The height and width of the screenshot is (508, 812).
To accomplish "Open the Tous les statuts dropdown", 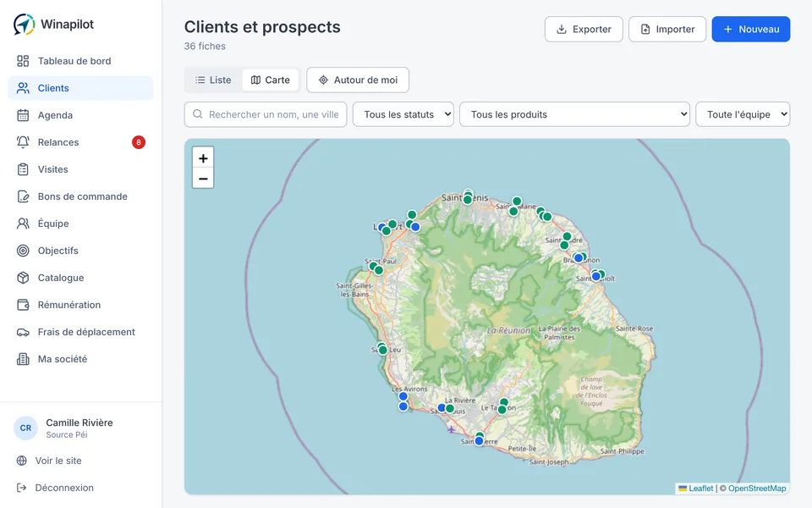I will pos(403,114).
